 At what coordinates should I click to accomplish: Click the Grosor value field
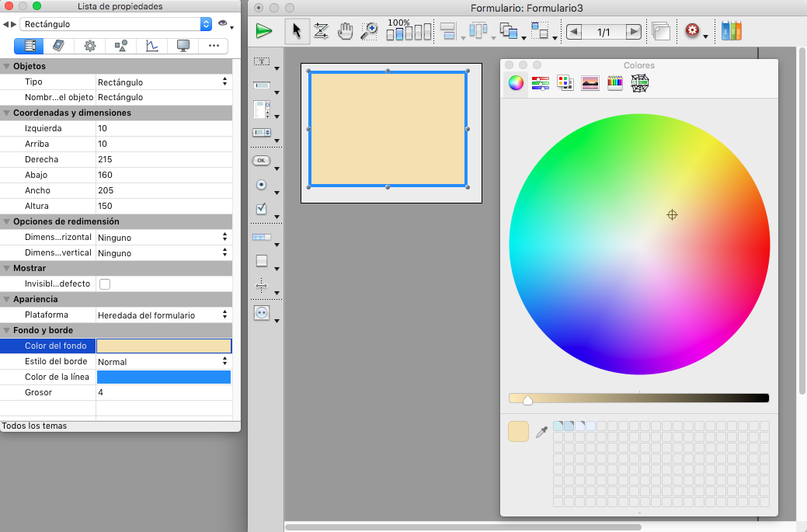[x=163, y=393]
